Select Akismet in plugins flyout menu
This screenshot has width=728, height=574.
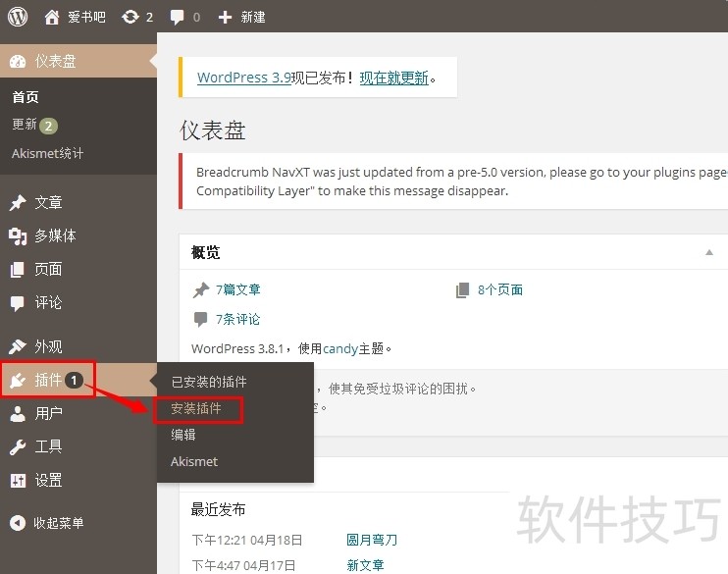click(194, 461)
